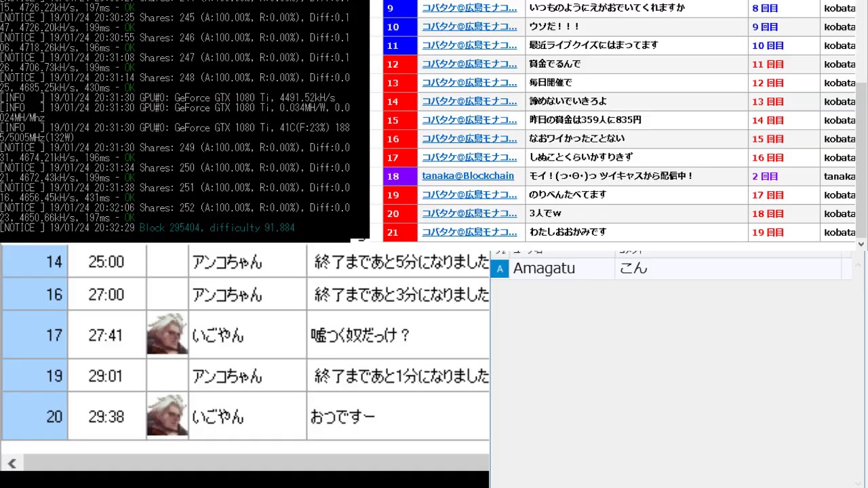This screenshot has height=488, width=868.
Task: Select the こん comment from Amagatu
Action: [x=633, y=268]
